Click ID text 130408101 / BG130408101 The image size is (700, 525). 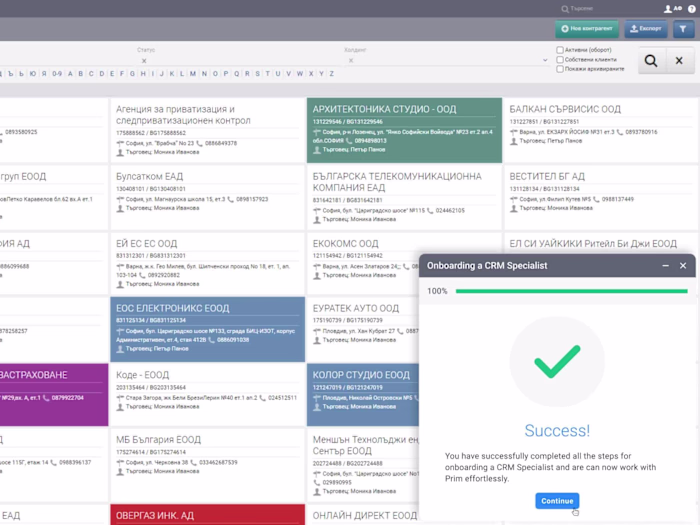click(x=150, y=189)
